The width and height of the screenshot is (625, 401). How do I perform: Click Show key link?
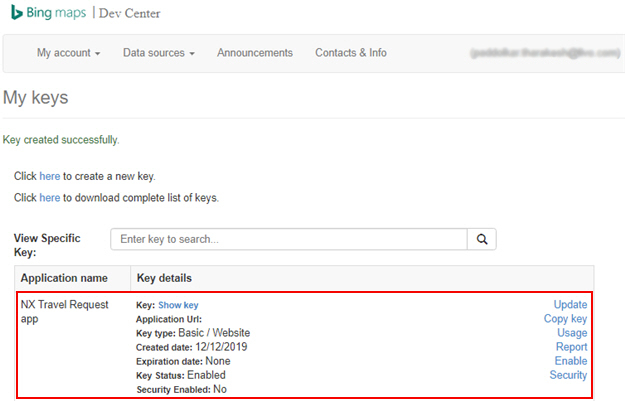tap(178, 305)
